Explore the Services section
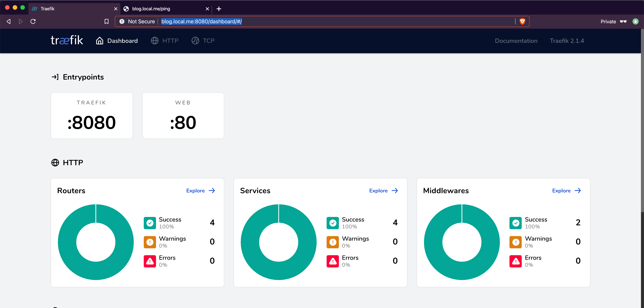The height and width of the screenshot is (308, 644). (384, 191)
